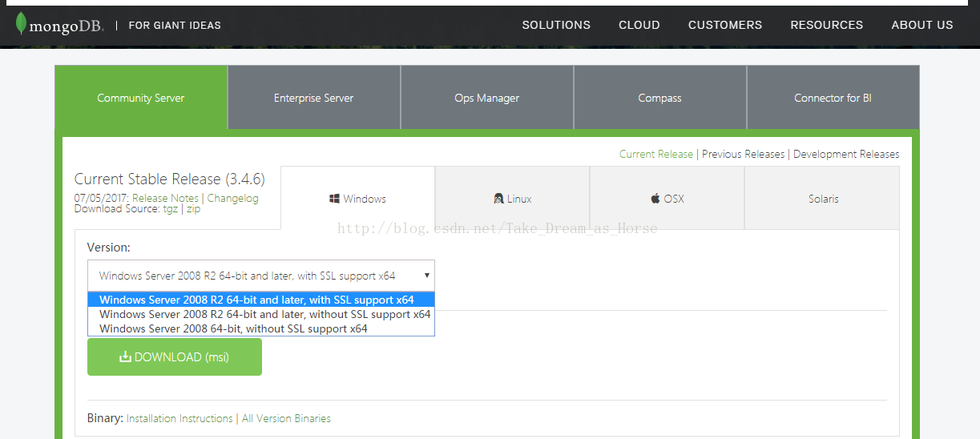
Task: Open Installation Instructions link
Action: point(179,418)
